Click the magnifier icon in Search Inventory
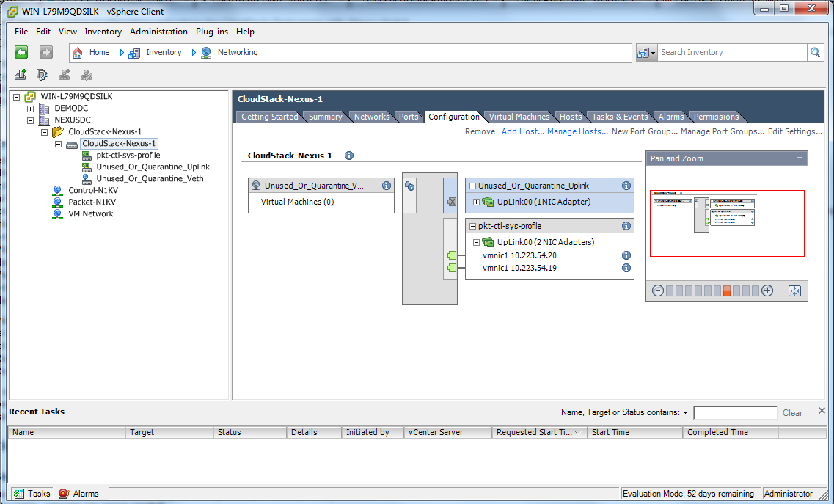834x504 pixels. (x=816, y=52)
